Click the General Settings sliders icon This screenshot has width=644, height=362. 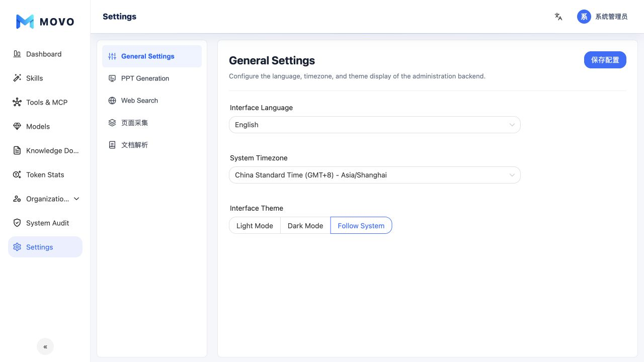point(112,56)
